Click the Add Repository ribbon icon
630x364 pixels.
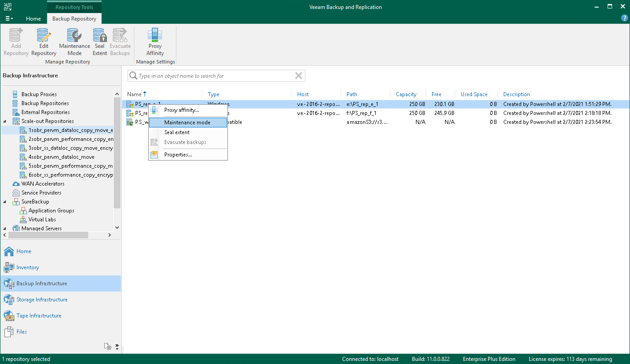(x=16, y=35)
